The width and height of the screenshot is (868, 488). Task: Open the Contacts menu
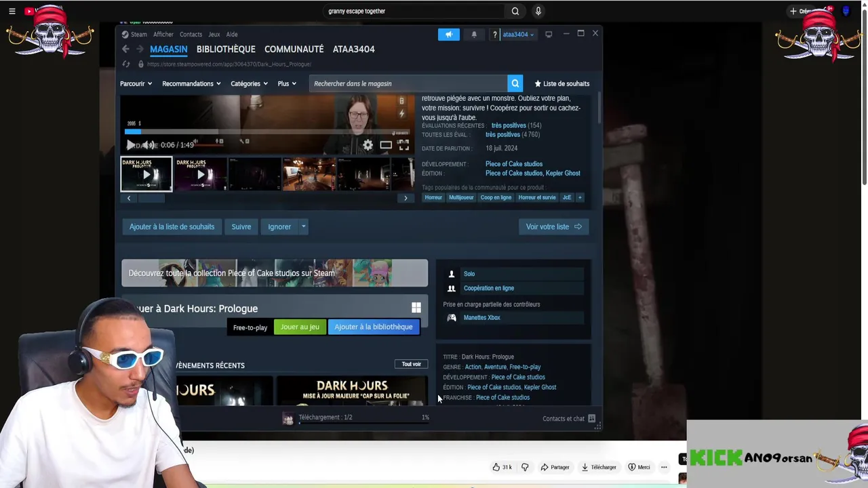click(191, 35)
